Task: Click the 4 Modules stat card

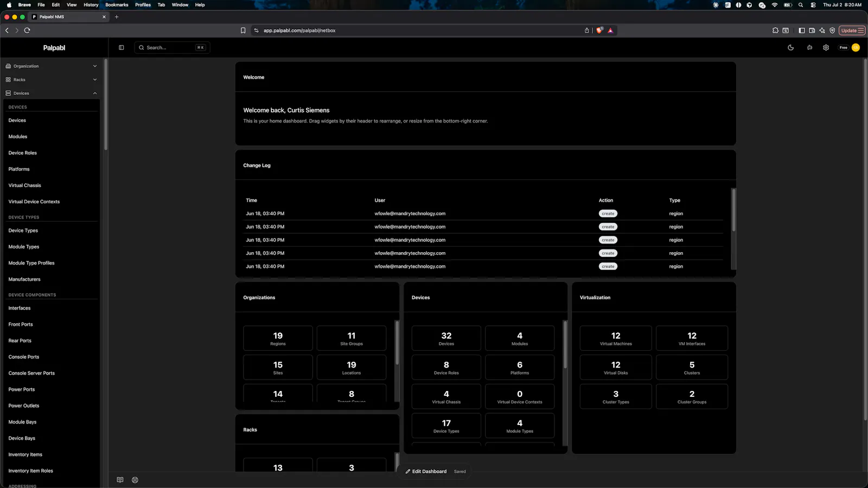Action: tap(520, 338)
